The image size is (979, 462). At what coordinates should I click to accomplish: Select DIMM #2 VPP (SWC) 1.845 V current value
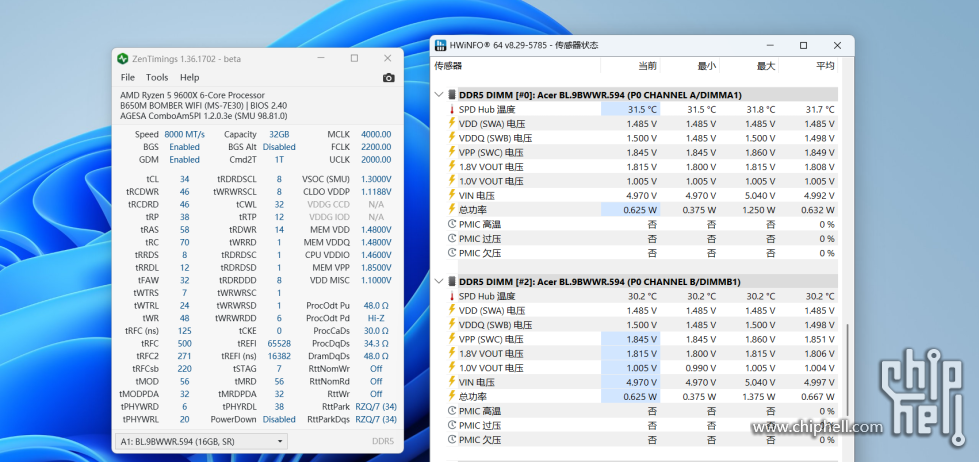click(630, 339)
